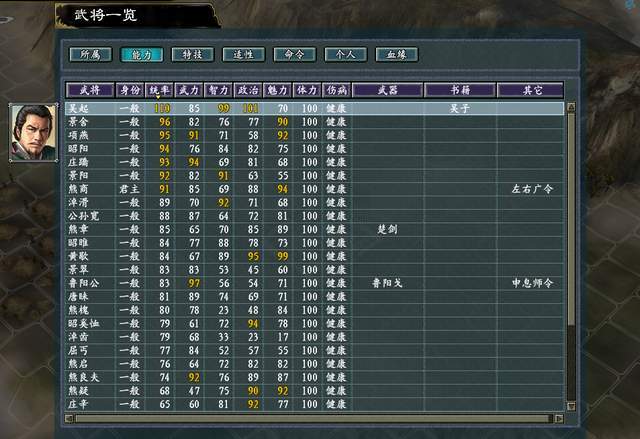Select general 景舍 row

314,122
